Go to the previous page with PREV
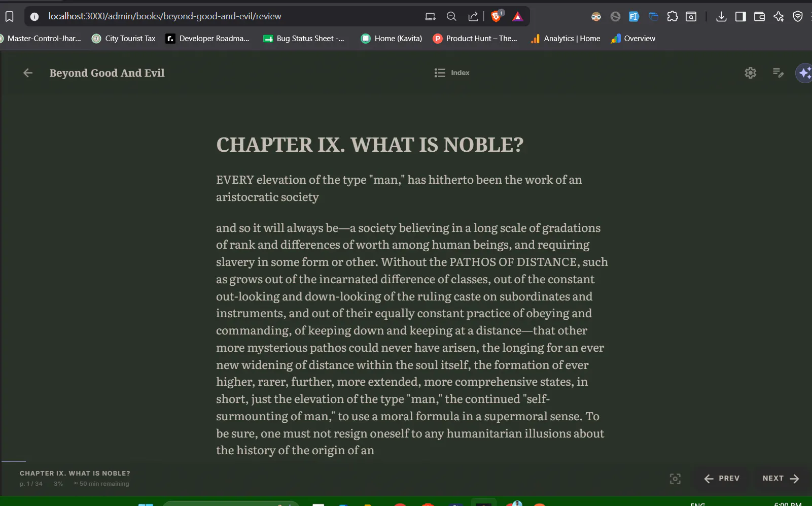812x506 pixels. (722, 479)
